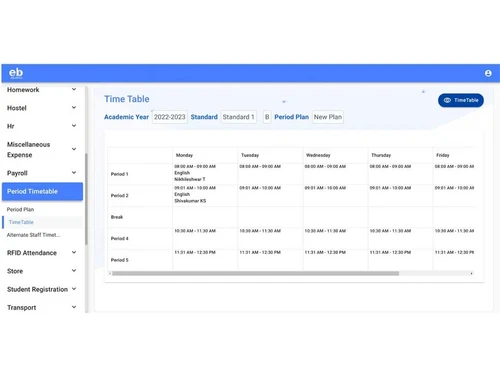Expand the Payroll menu chevron

[x=74, y=172]
